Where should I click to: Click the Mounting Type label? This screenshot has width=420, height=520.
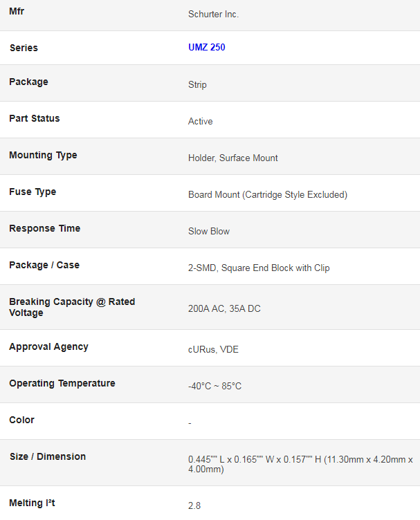coord(43,155)
